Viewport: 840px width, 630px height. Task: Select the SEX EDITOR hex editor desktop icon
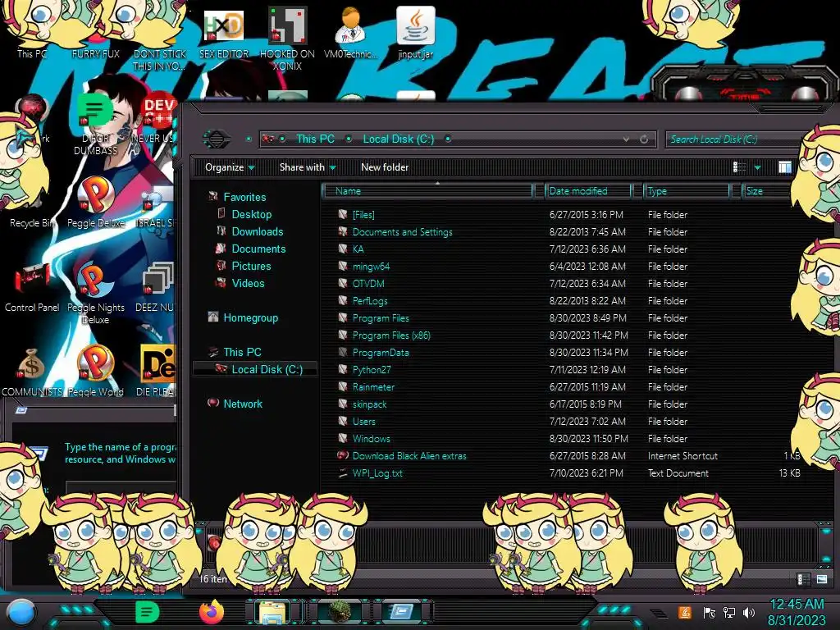tap(224, 33)
